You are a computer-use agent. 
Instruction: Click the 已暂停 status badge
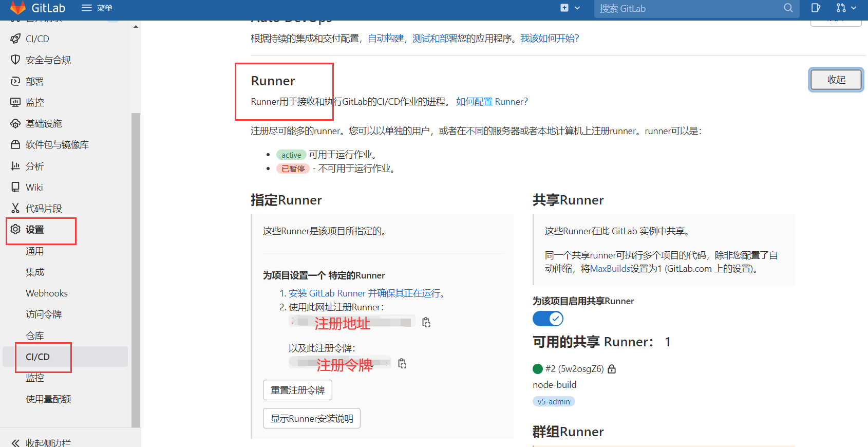293,169
